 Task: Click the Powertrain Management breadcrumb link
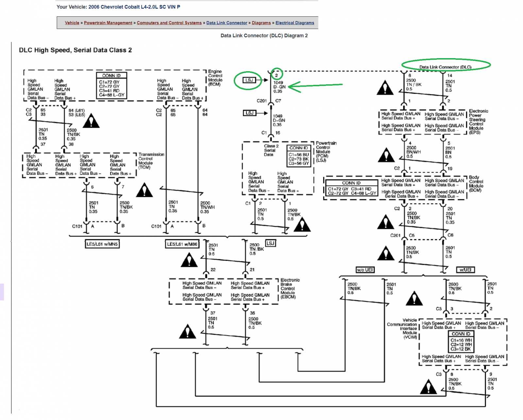point(108,23)
